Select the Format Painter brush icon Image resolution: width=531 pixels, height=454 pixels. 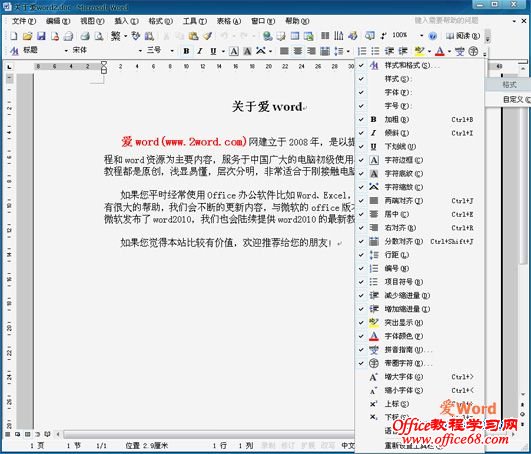coord(207,36)
